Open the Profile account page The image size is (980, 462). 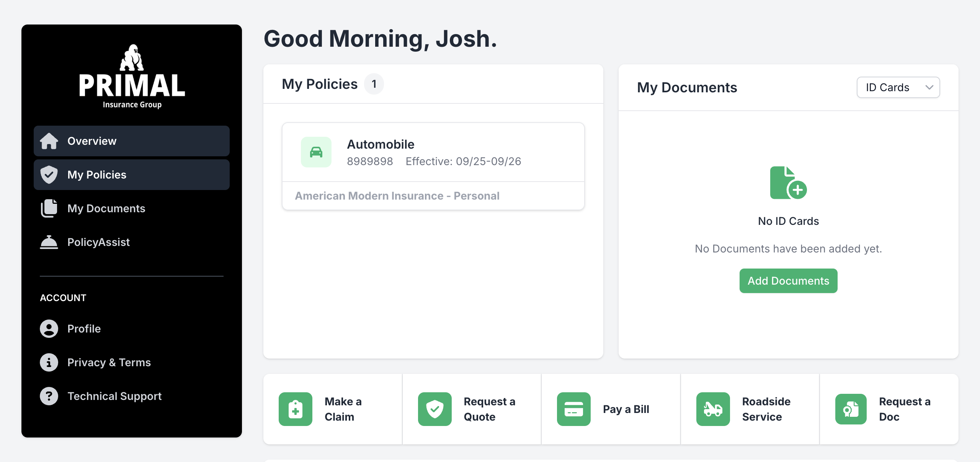pyautogui.click(x=84, y=329)
